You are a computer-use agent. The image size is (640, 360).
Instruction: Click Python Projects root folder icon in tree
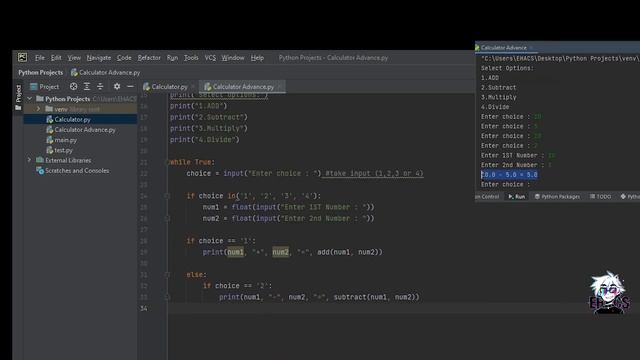pos(40,99)
